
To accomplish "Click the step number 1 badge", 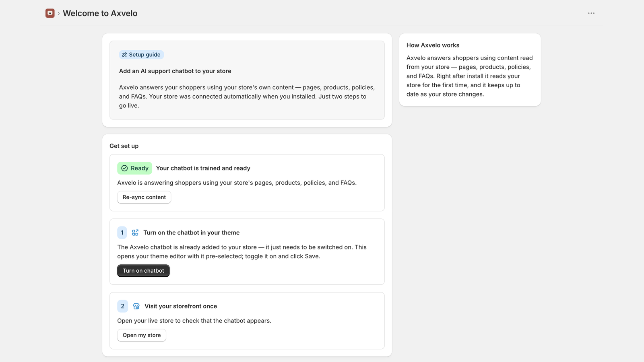I will [x=122, y=232].
